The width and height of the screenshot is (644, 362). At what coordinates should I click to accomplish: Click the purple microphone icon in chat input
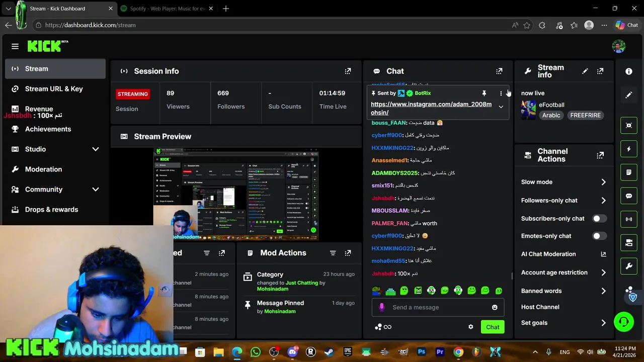382,307
